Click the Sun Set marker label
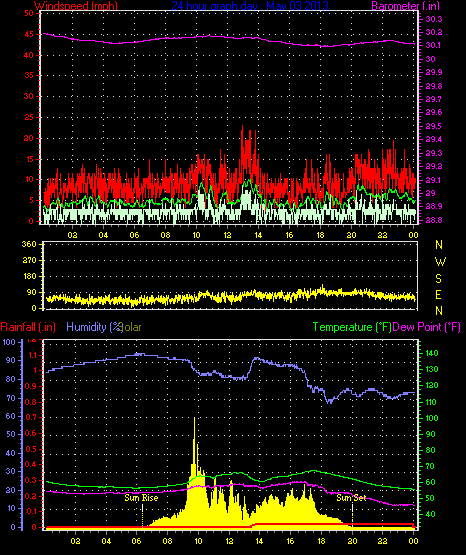466x555 pixels. click(x=351, y=498)
